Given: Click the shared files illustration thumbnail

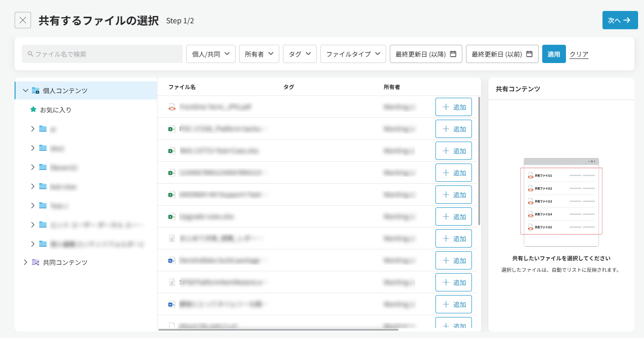Looking at the screenshot, I should [x=561, y=202].
